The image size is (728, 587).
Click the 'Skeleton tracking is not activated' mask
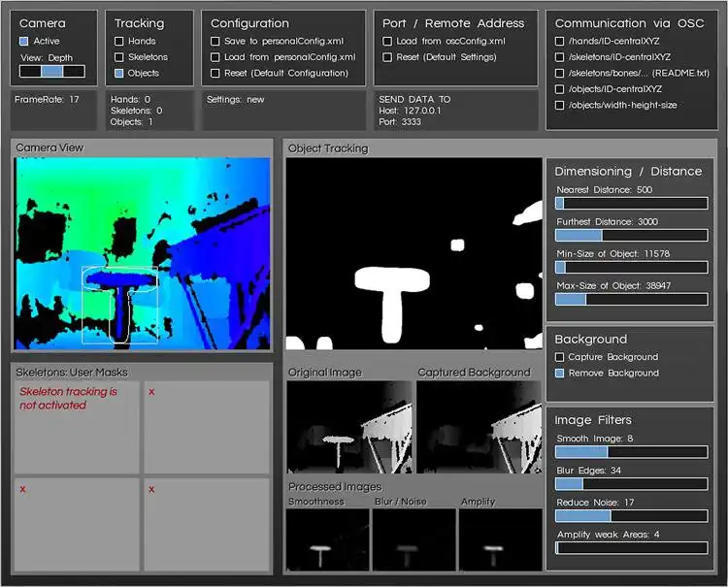pos(77,427)
